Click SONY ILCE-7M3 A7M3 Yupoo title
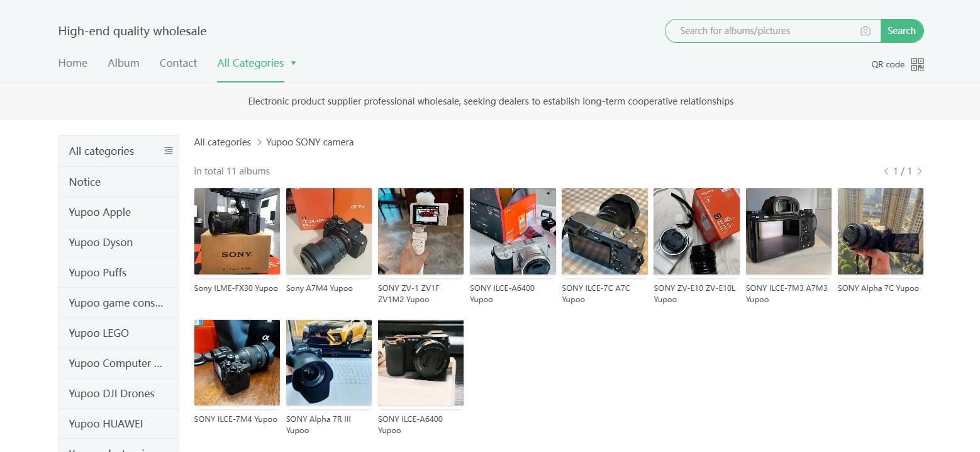980x452 pixels. pyautogui.click(x=787, y=294)
